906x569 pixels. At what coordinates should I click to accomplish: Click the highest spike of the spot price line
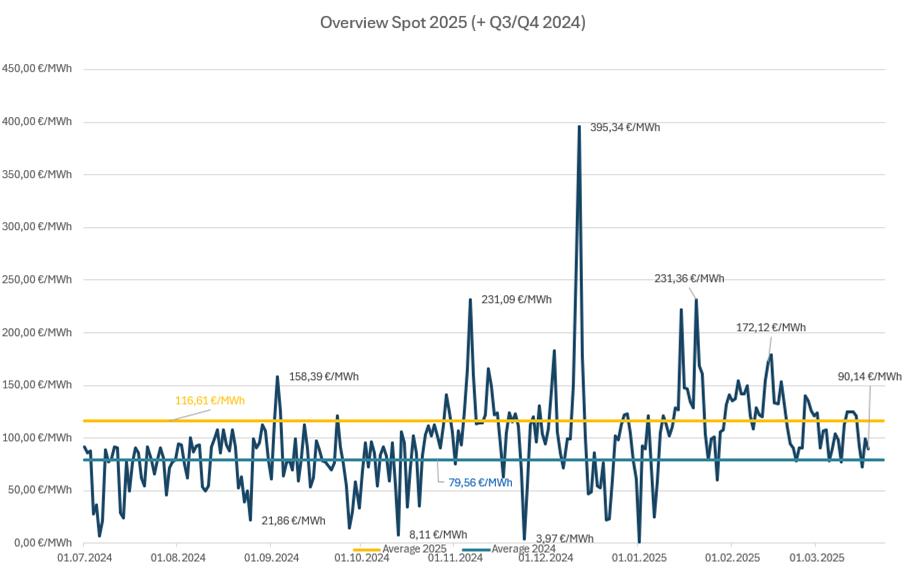[579, 128]
